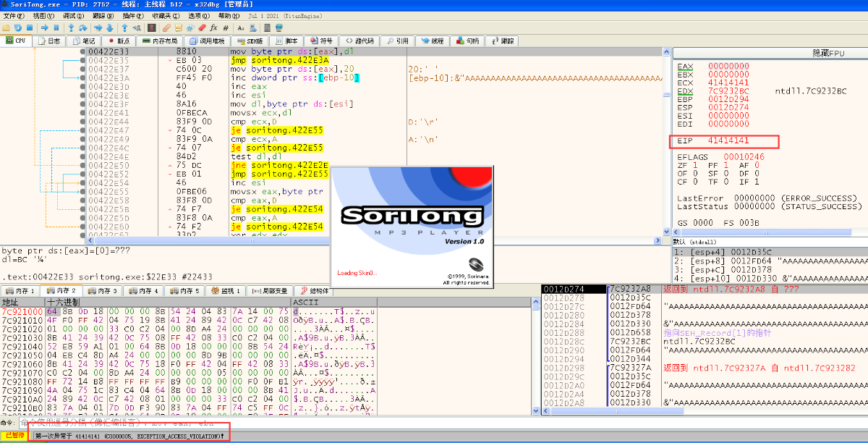Open the 调试 menu
The width and height of the screenshot is (868, 443).
point(73,15)
